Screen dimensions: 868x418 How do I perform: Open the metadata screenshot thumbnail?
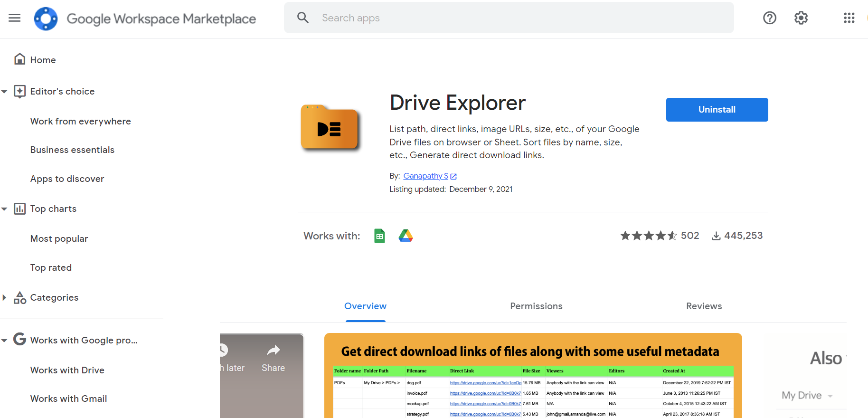pyautogui.click(x=533, y=376)
